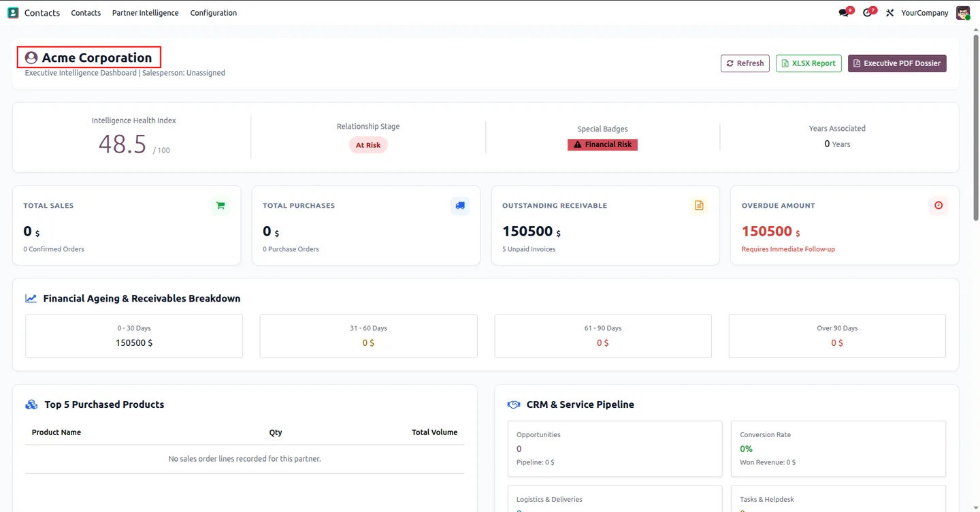Click the handshake icon beside CRM & Service Pipeline

point(514,404)
